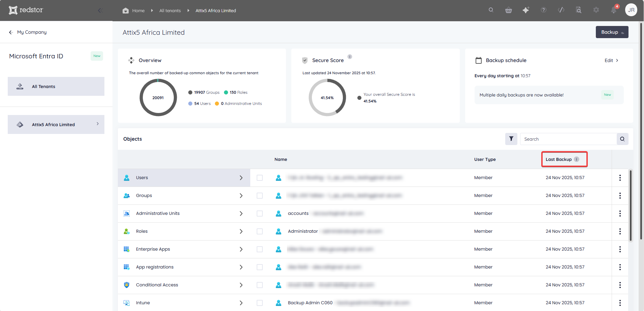Tick the checkbox in the second user row

pos(260,196)
